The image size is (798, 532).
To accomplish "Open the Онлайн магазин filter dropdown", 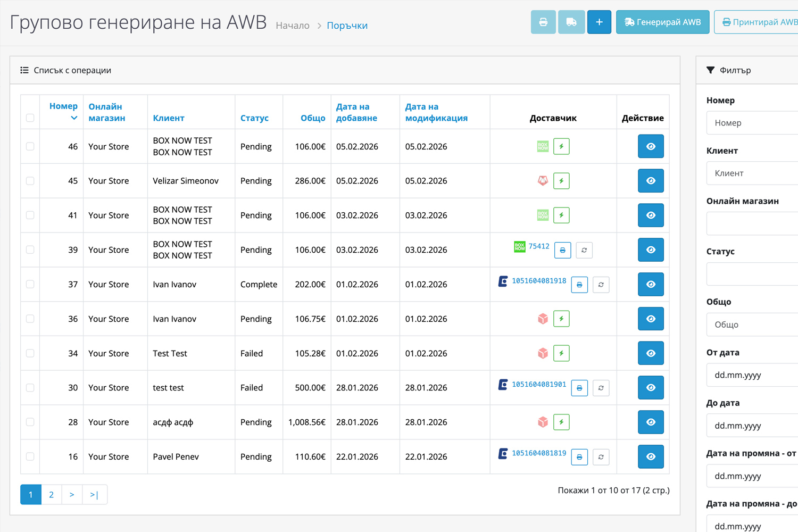I will 752,223.
